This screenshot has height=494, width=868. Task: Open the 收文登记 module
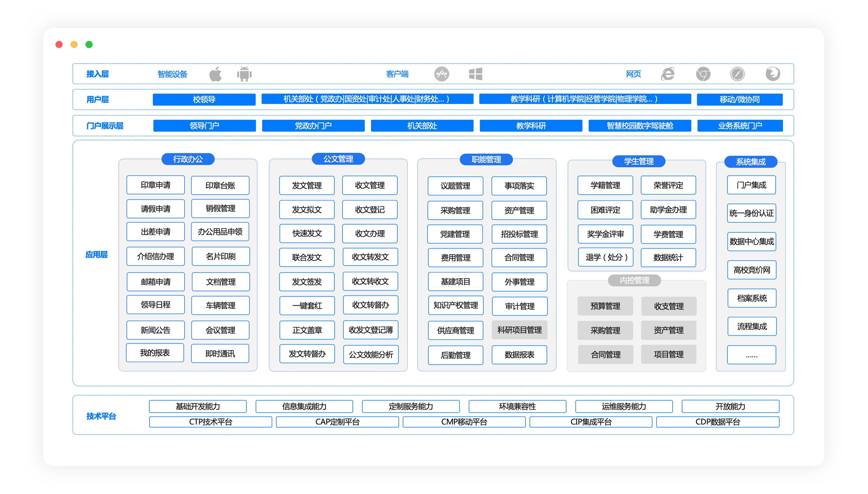coord(370,210)
